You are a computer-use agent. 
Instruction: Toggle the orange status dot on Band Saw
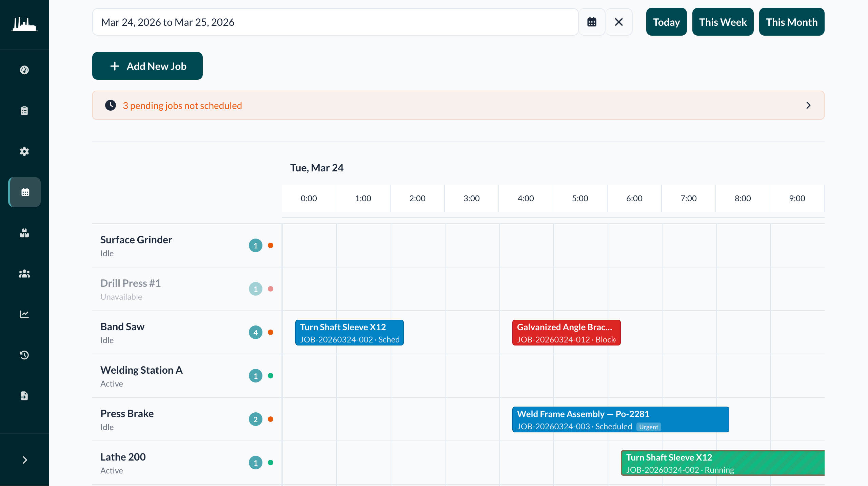coord(271,332)
